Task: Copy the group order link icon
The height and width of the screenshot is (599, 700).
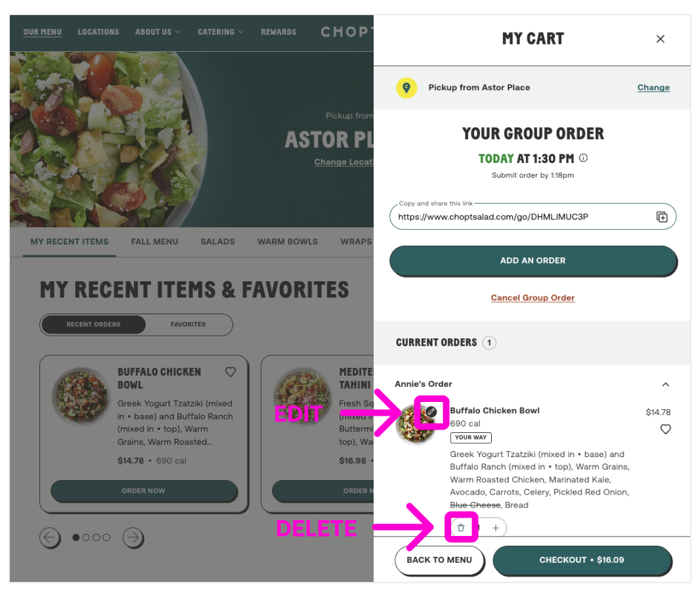Action: (x=662, y=217)
